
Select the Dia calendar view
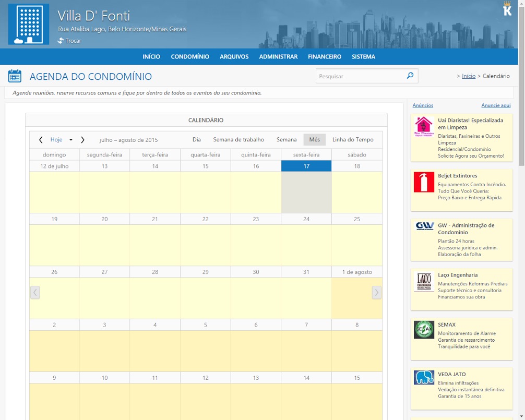click(197, 140)
